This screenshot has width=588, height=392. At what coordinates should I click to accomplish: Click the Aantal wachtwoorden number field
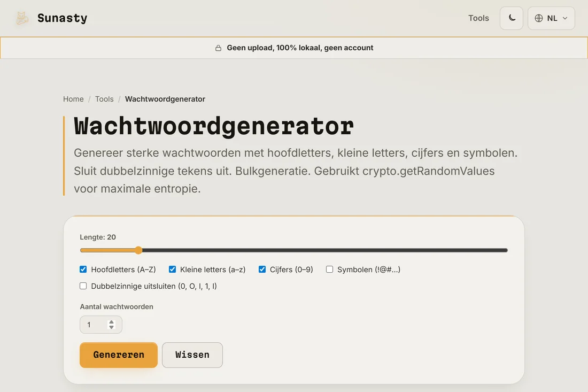pos(101,325)
